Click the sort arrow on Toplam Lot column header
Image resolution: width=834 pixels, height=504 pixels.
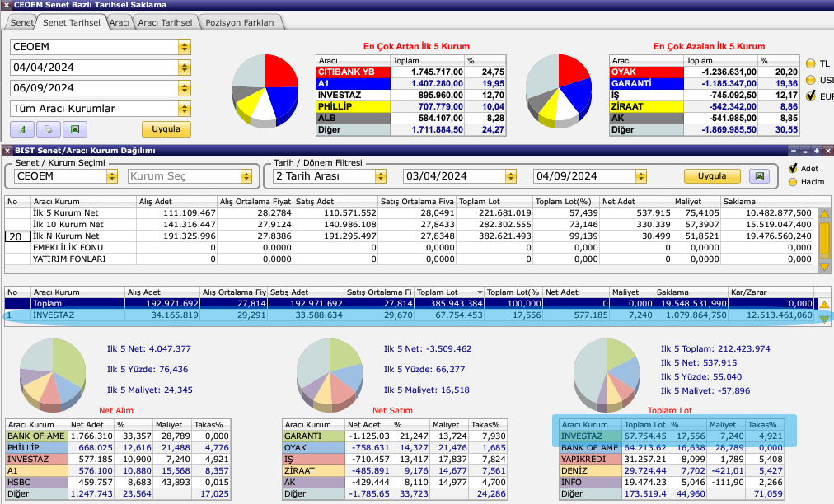pyautogui.click(x=480, y=292)
